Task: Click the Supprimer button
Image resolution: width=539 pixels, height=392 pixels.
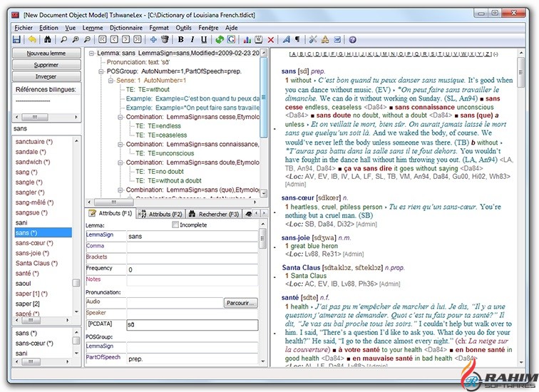Action: coord(46,65)
